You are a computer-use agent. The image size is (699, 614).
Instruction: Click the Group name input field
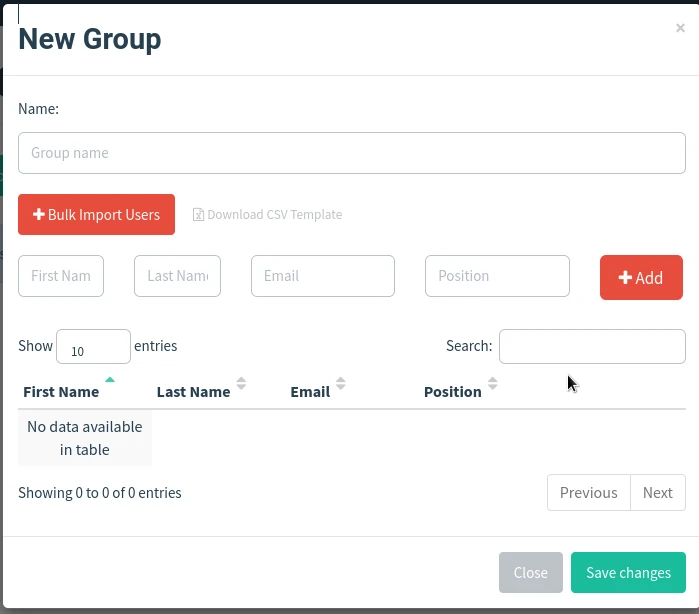[351, 153]
